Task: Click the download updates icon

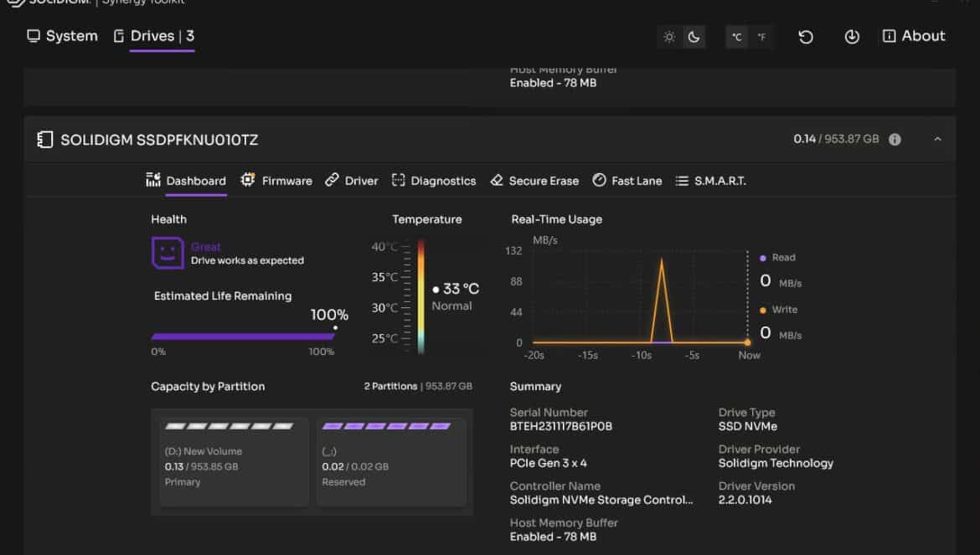Action: [x=852, y=37]
